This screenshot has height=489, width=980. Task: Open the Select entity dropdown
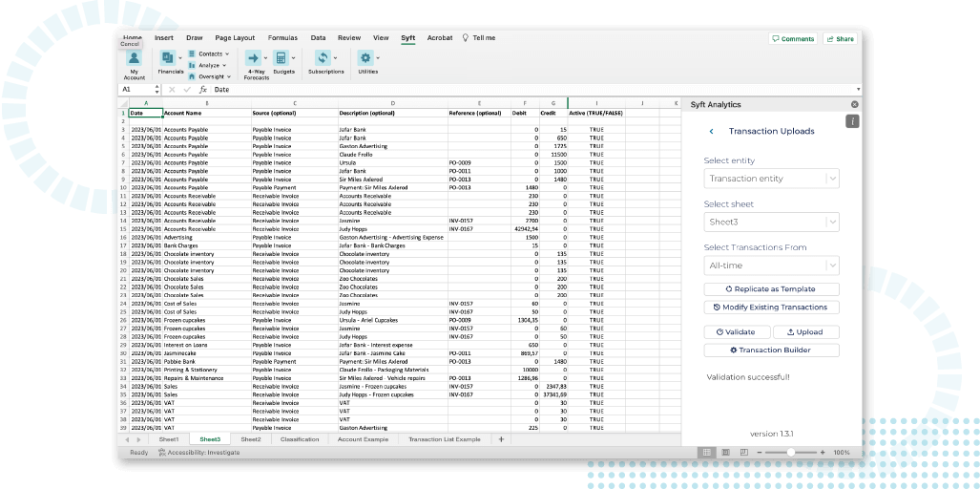[x=771, y=179]
